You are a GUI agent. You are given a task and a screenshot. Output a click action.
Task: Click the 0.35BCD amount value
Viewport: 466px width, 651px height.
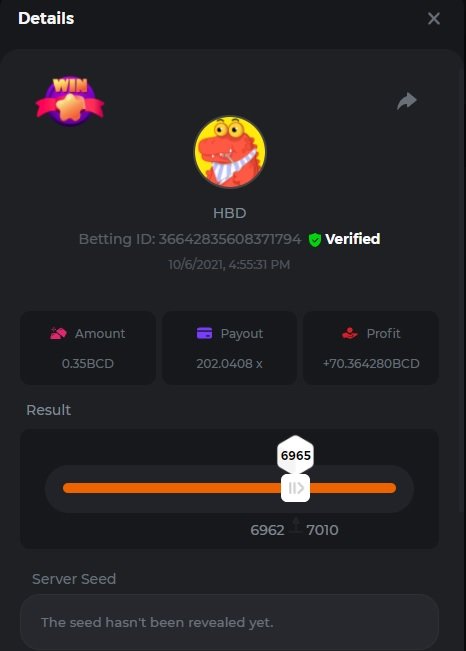tap(88, 364)
